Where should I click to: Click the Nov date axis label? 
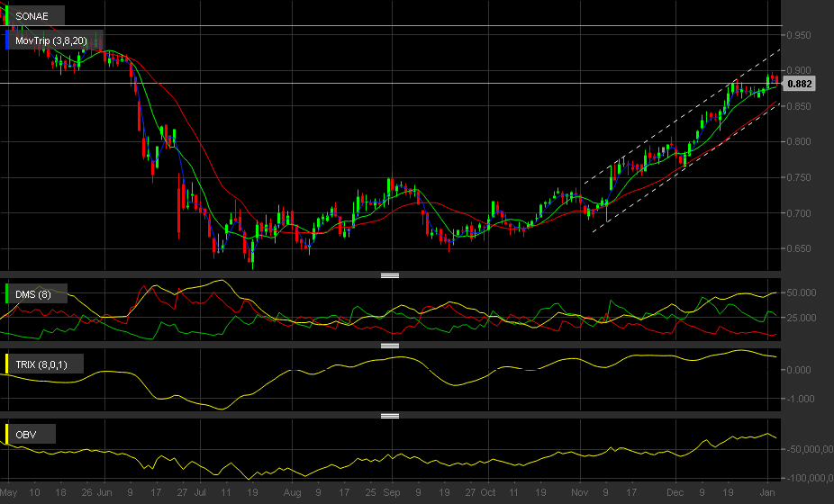click(x=580, y=492)
